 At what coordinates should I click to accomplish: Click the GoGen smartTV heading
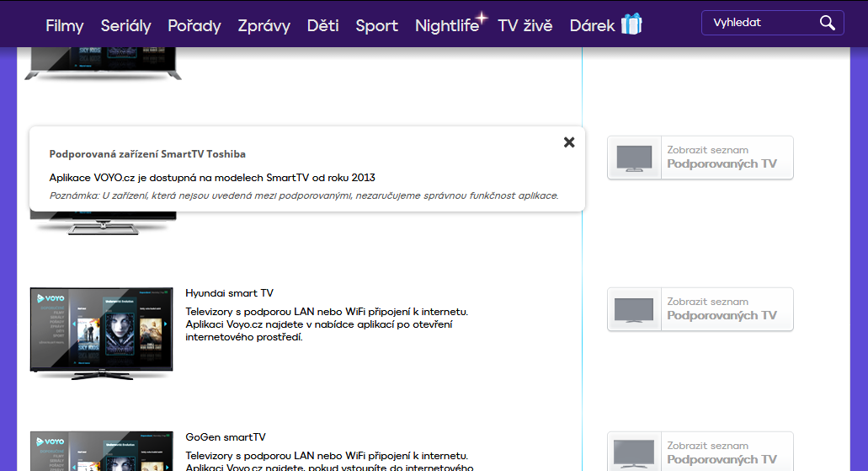point(226,437)
